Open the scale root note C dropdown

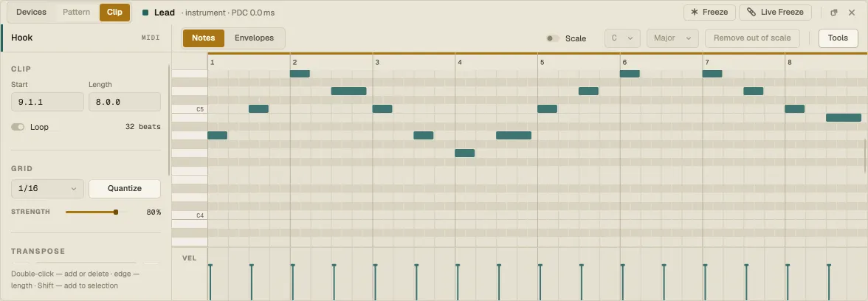pyautogui.click(x=622, y=38)
